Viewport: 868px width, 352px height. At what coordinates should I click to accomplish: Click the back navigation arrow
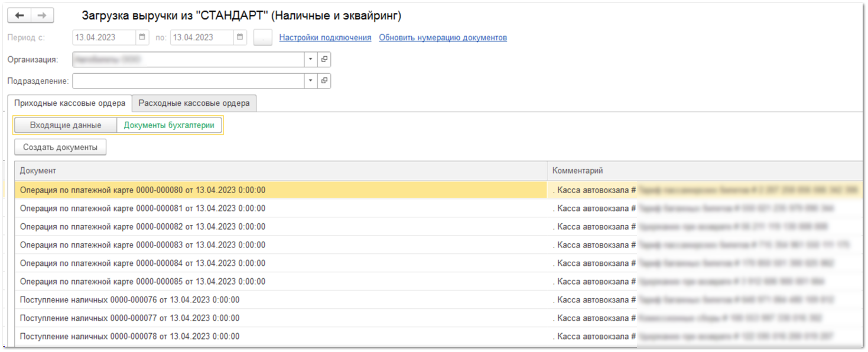click(x=19, y=15)
